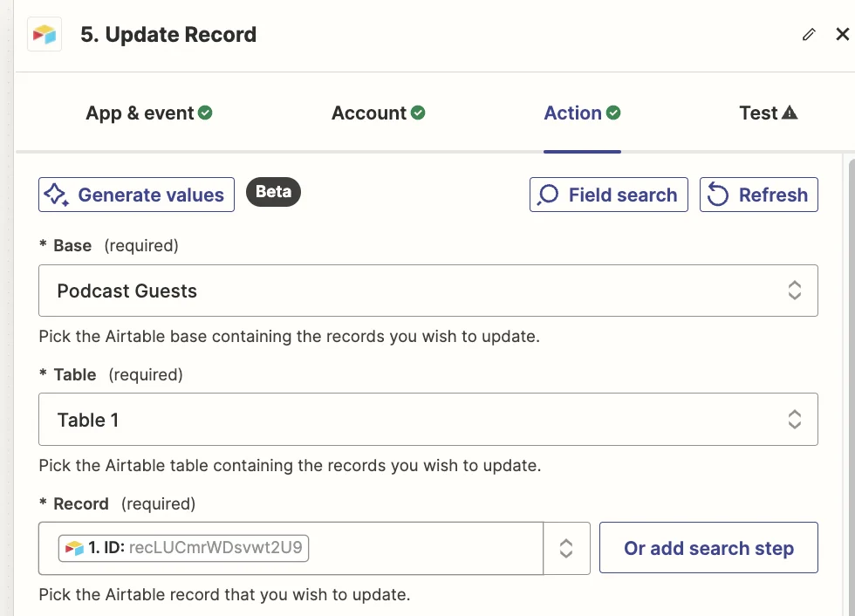
Task: Click the warning triangle beside Test
Action: (790, 113)
